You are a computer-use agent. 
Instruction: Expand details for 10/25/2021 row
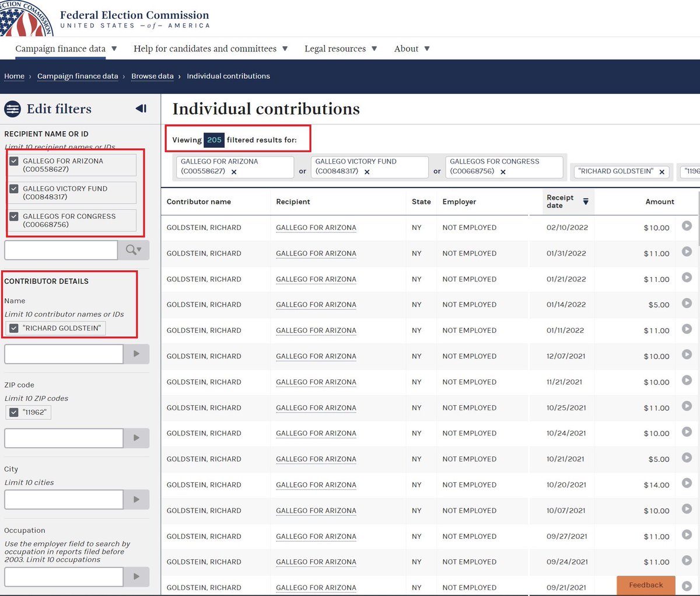point(687,406)
